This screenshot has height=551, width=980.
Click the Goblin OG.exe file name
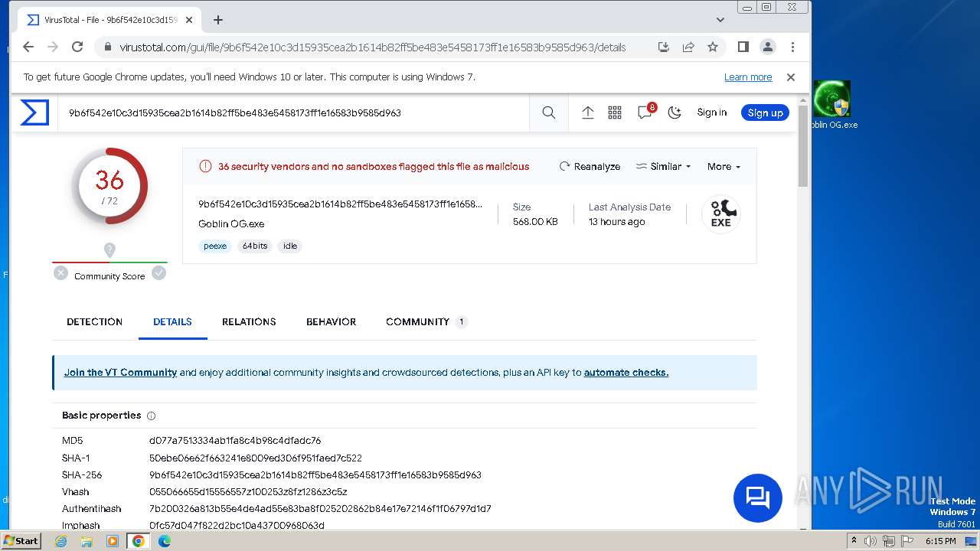coord(231,224)
